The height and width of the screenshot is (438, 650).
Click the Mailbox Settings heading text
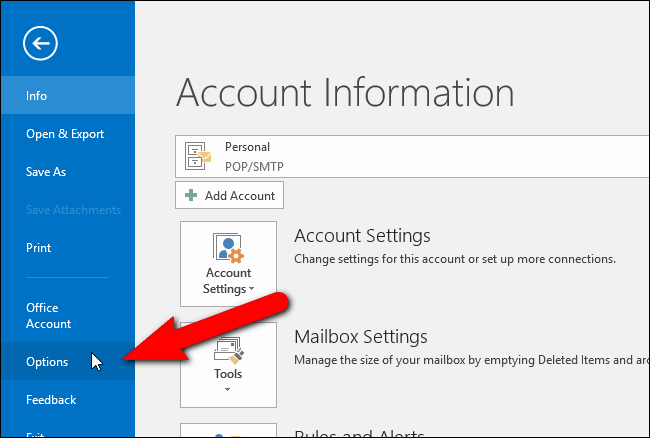[361, 336]
